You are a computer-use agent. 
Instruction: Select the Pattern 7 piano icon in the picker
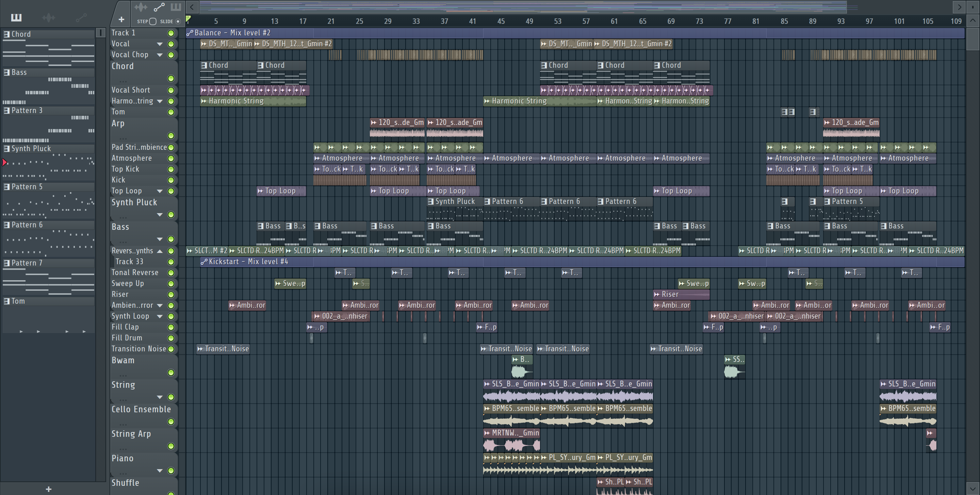coord(6,263)
